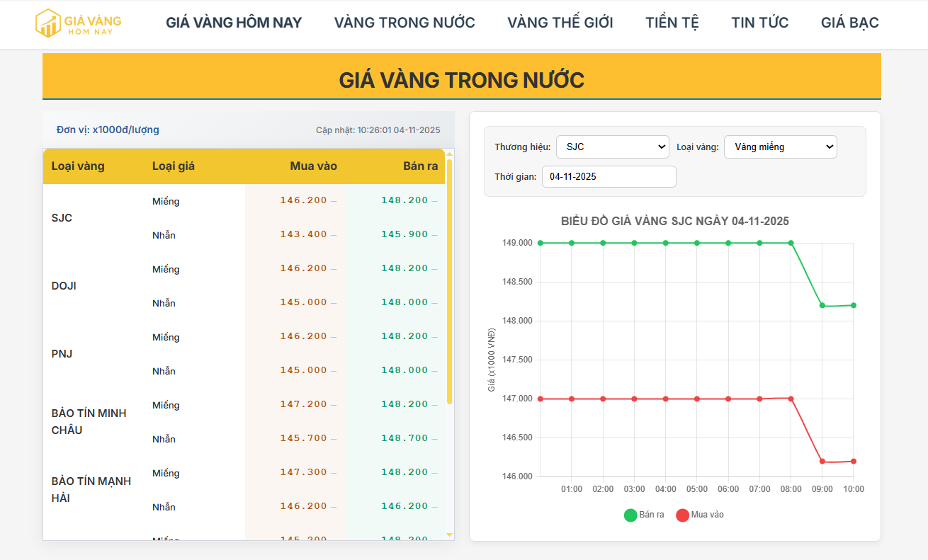The width and height of the screenshot is (928, 560).
Task: Select the TIỀN TỆ menu item
Action: (x=672, y=22)
